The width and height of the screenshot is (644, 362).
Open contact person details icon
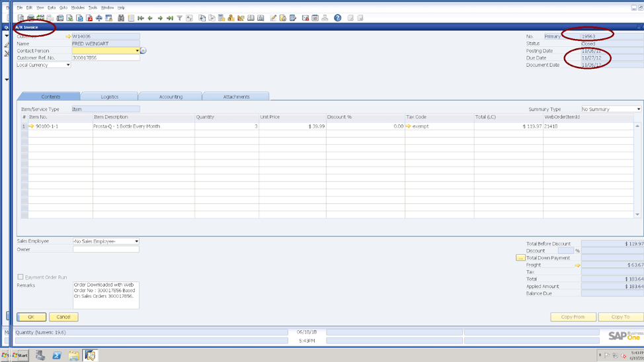(143, 50)
